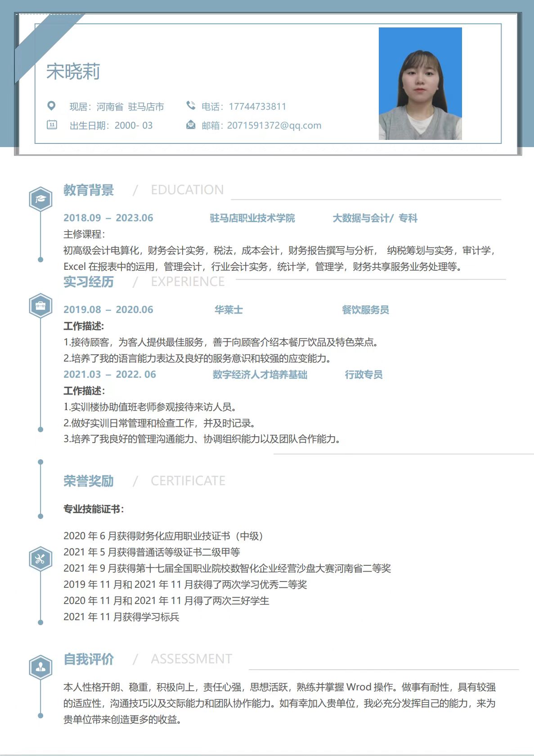Click the school name 驻马店职业技术学院
Viewport: 534px width, 756px height.
pyautogui.click(x=252, y=218)
